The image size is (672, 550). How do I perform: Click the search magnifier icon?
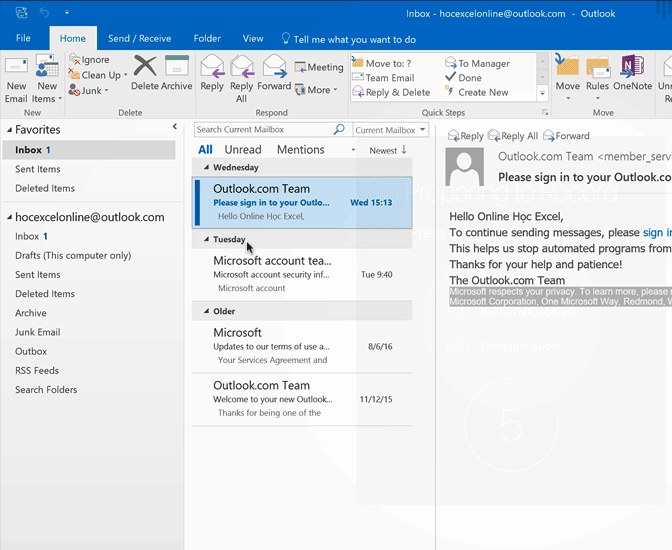(339, 130)
